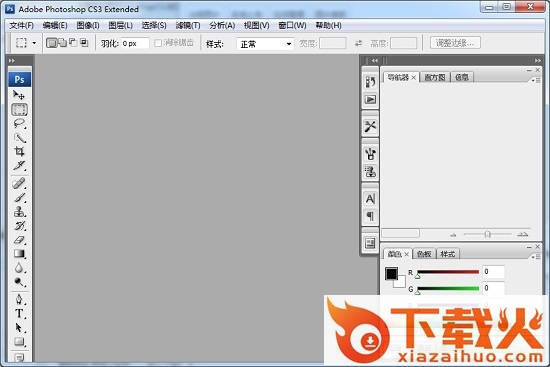
Task: Switch to the 信息 info tab
Action: tap(462, 77)
